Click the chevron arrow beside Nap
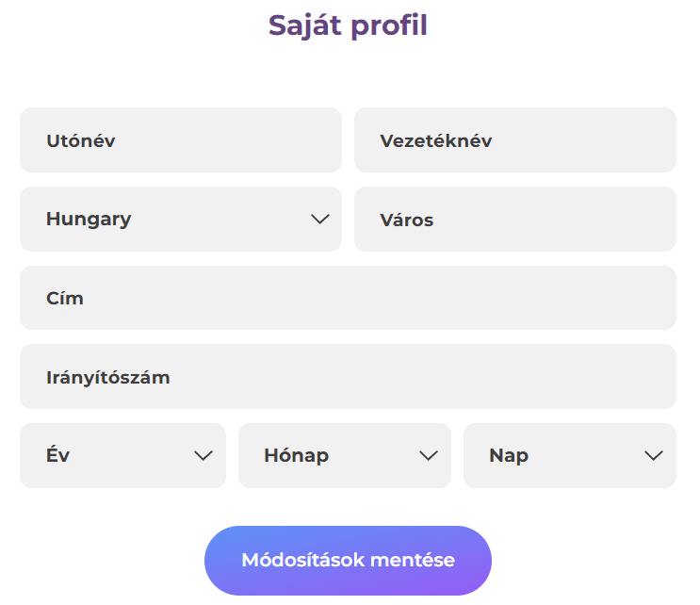Screen dimensions: 700x605 pos(653,456)
